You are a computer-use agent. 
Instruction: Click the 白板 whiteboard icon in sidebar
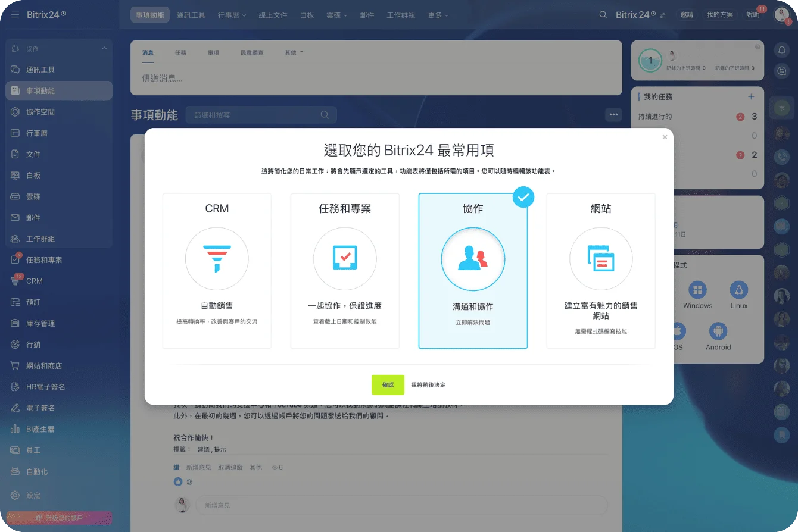pos(15,176)
